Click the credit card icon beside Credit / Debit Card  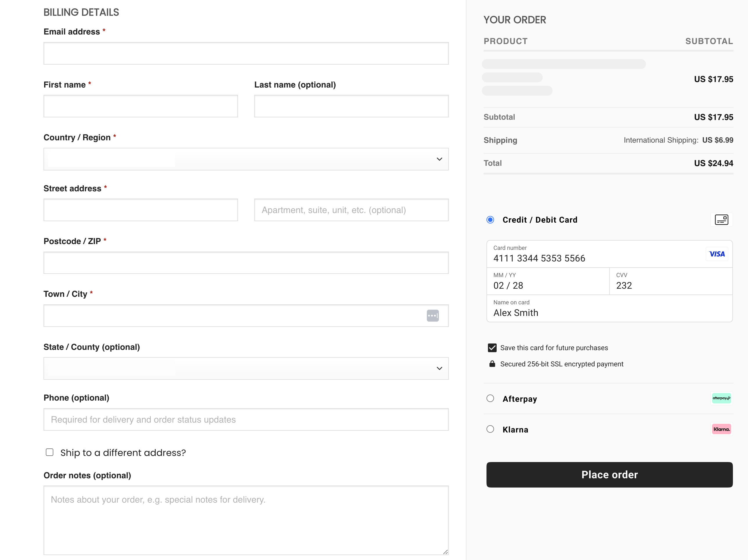tap(722, 219)
